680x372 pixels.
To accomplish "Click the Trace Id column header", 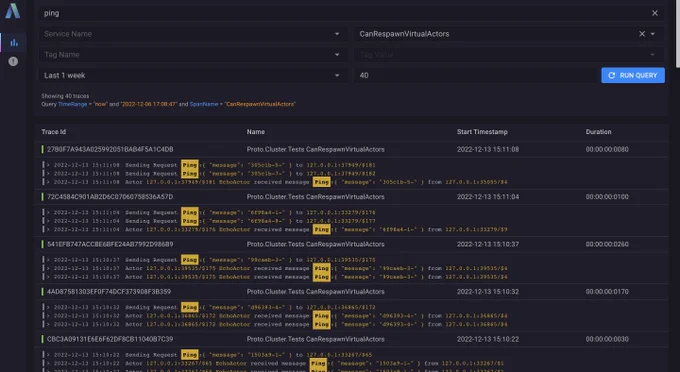I will pyautogui.click(x=54, y=132).
